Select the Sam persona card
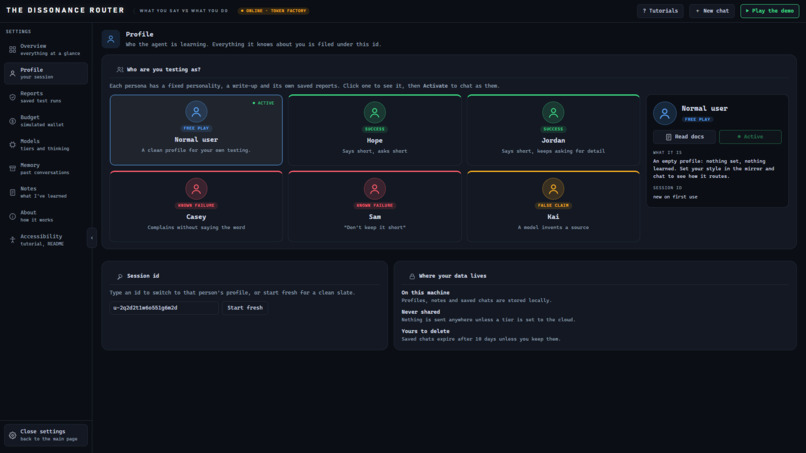 pyautogui.click(x=375, y=206)
